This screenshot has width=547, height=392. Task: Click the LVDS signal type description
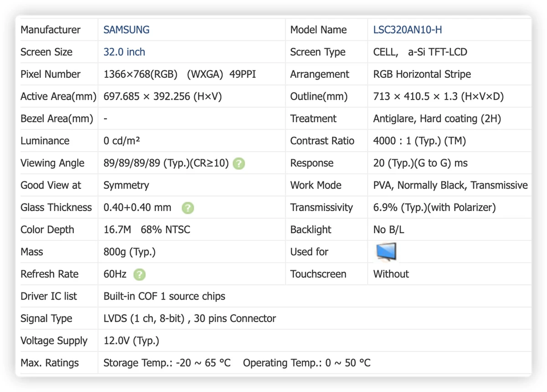coord(190,319)
